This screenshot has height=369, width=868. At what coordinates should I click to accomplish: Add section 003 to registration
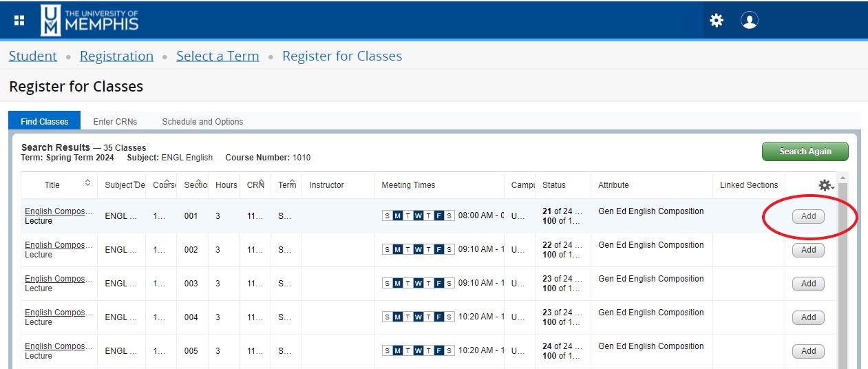[x=808, y=284]
